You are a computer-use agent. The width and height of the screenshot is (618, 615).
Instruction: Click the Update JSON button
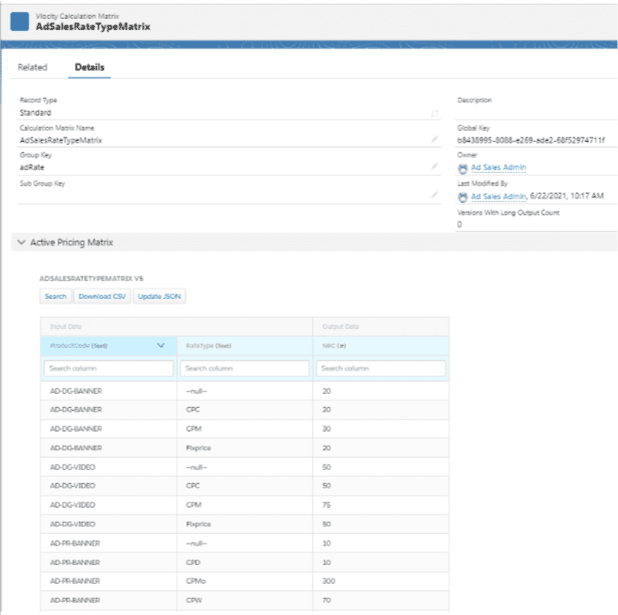(x=159, y=297)
